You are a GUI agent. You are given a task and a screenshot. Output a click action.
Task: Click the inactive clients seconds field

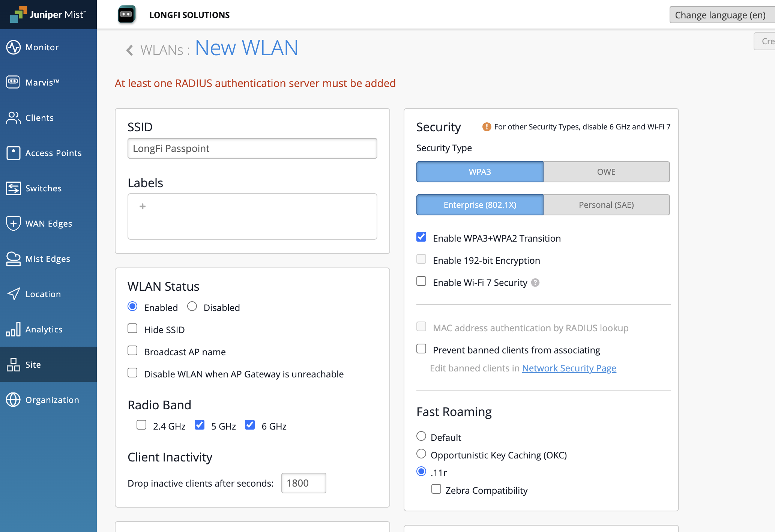click(304, 483)
